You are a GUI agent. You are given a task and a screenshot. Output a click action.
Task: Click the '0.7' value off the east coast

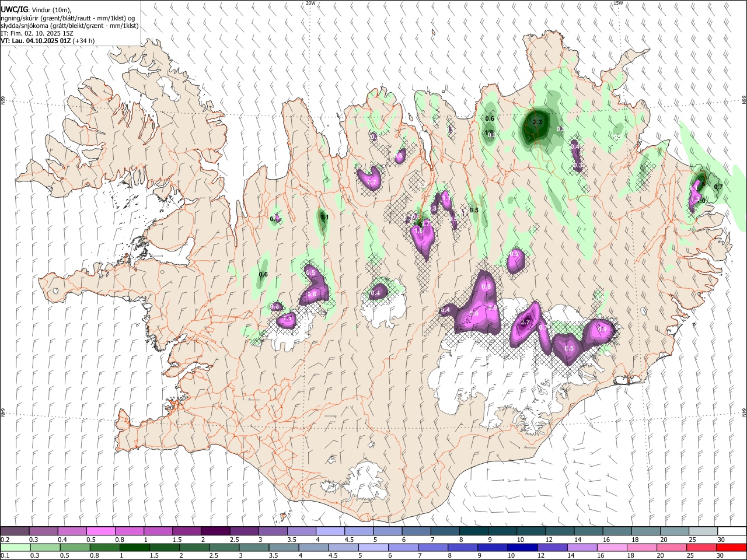718,187
